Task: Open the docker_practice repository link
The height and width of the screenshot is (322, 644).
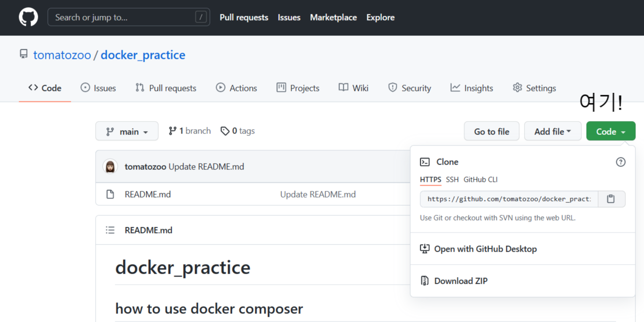Action: click(143, 55)
